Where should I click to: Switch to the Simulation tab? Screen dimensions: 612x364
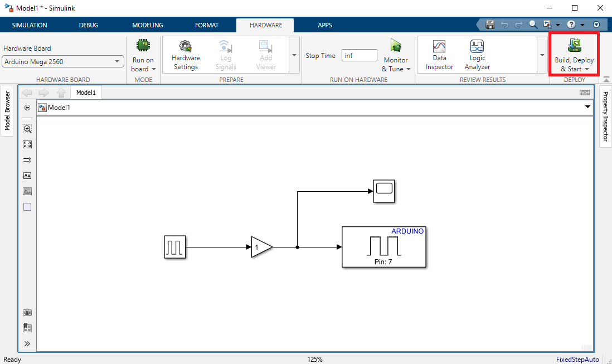click(30, 25)
